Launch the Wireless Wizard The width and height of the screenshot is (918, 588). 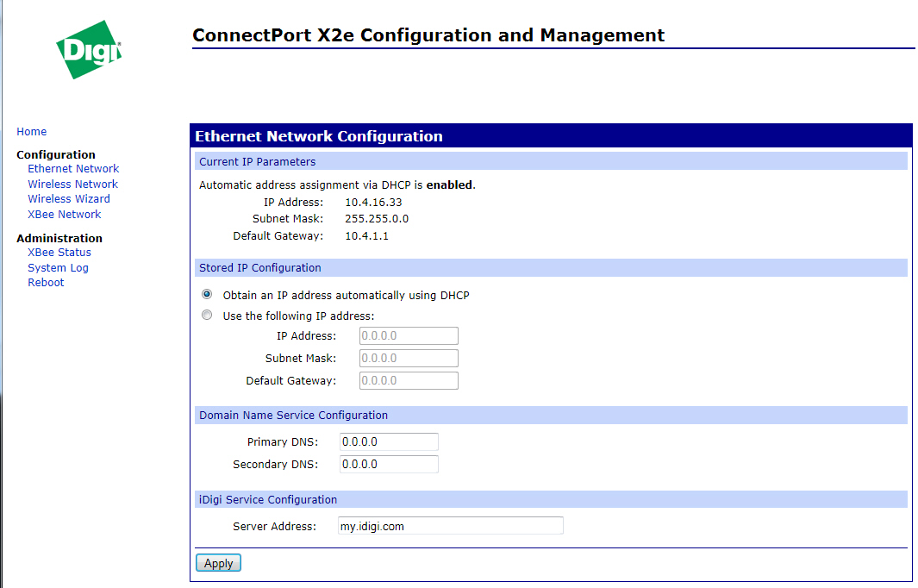pyautogui.click(x=69, y=199)
